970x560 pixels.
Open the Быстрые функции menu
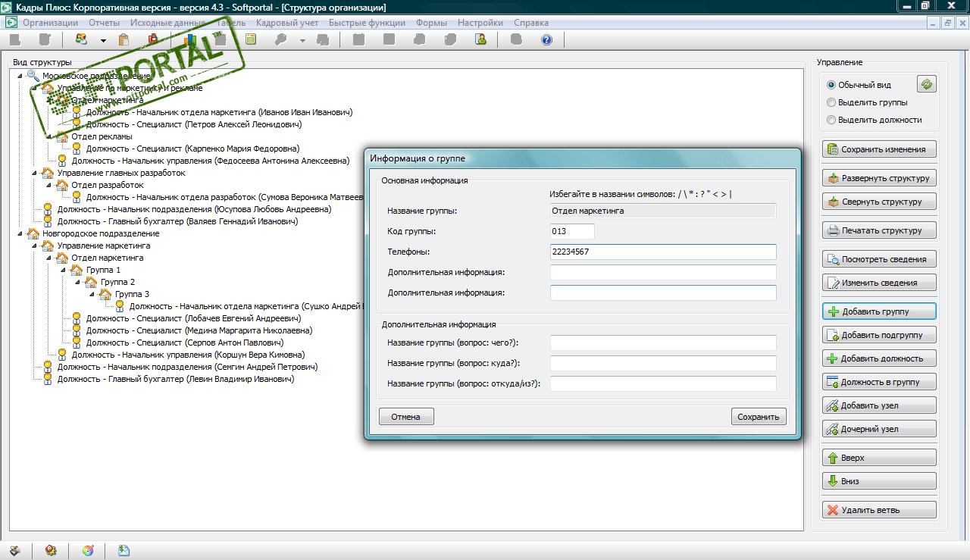click(367, 23)
